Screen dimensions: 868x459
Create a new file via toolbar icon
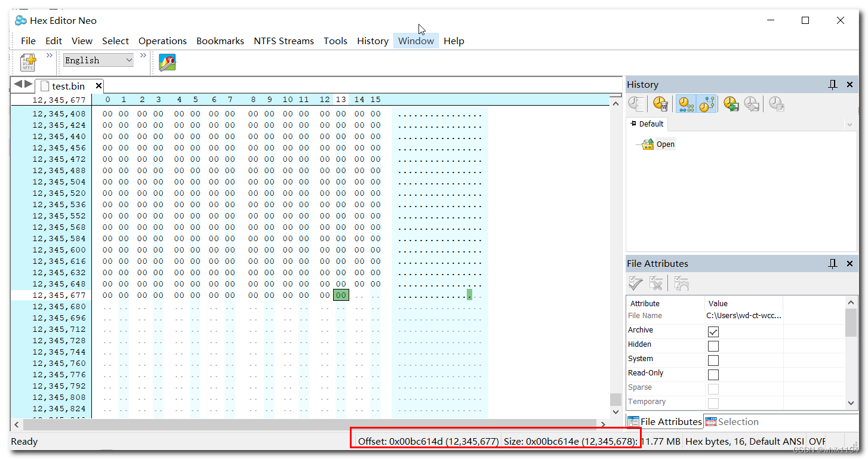(x=29, y=61)
